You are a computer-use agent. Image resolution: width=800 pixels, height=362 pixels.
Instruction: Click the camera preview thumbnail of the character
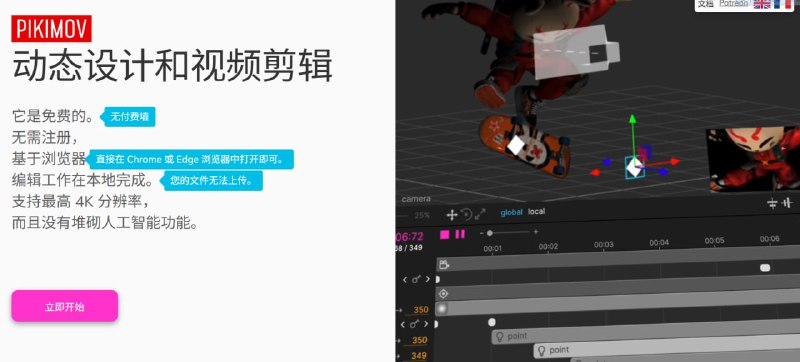tap(753, 160)
